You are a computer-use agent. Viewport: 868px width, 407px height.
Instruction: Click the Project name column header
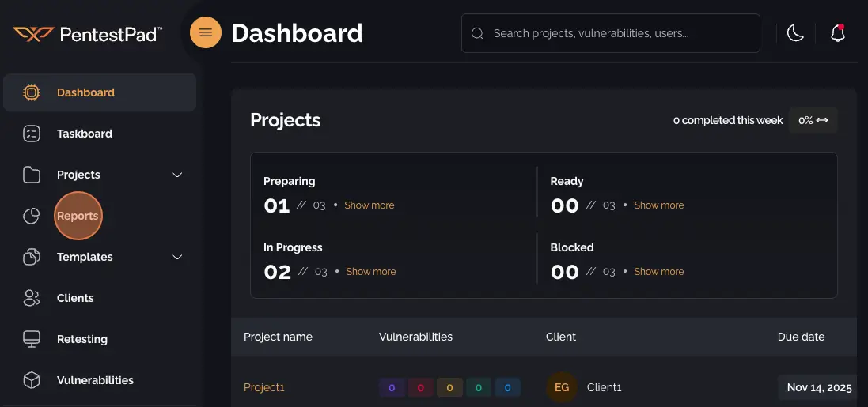point(278,337)
